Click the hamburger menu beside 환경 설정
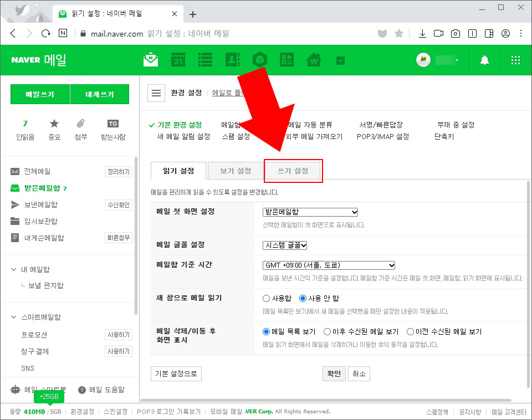The height and width of the screenshot is (420, 532). (156, 93)
